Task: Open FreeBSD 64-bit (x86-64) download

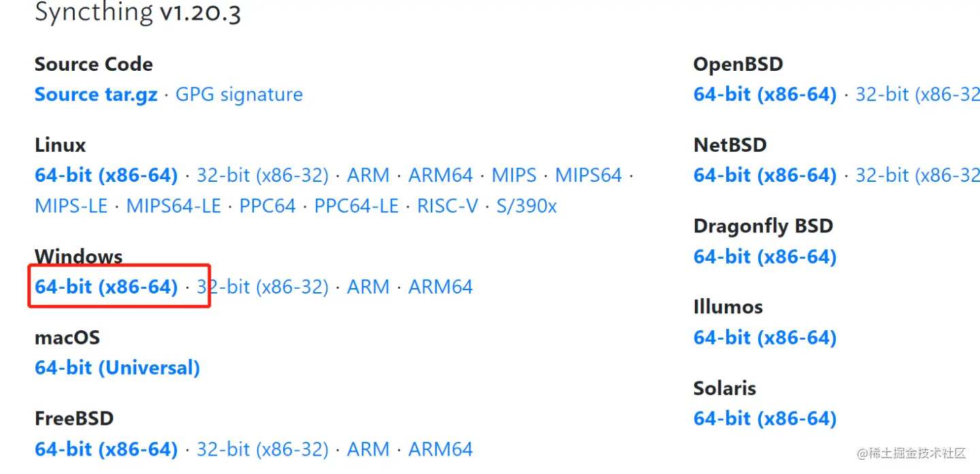Action: pos(106,449)
